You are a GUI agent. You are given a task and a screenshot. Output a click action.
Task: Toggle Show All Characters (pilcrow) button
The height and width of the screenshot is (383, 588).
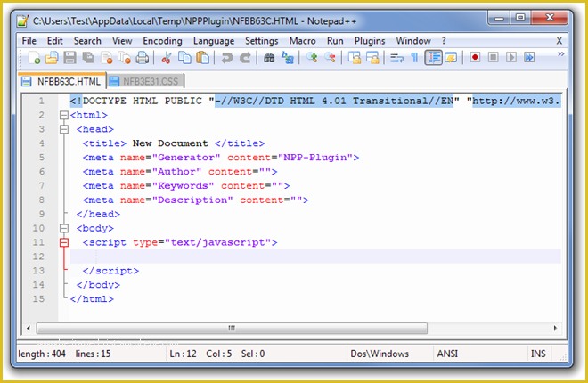point(414,58)
